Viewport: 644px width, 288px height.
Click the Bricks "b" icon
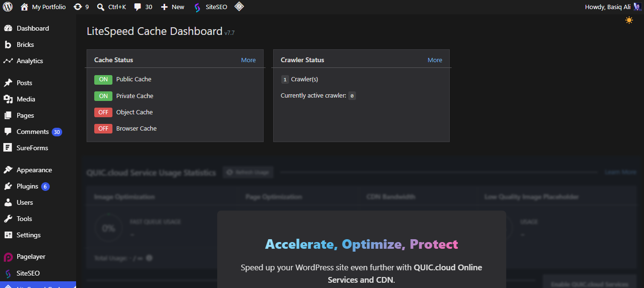coord(8,44)
